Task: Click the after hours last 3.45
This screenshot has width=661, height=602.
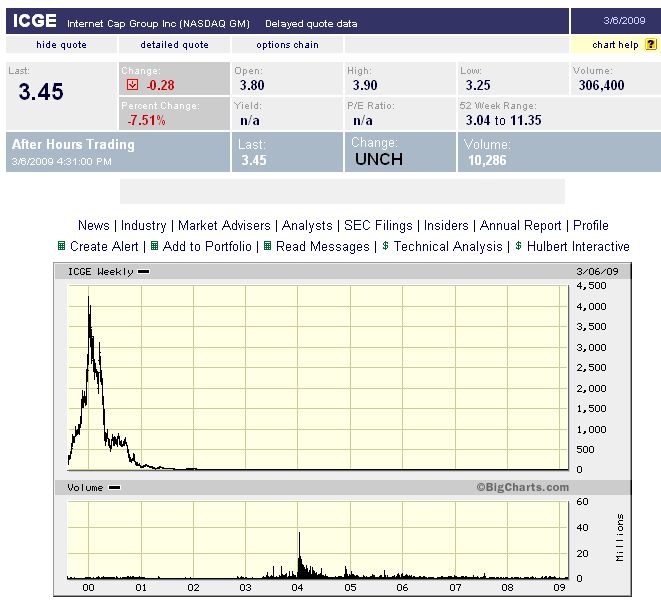Action: (x=254, y=160)
